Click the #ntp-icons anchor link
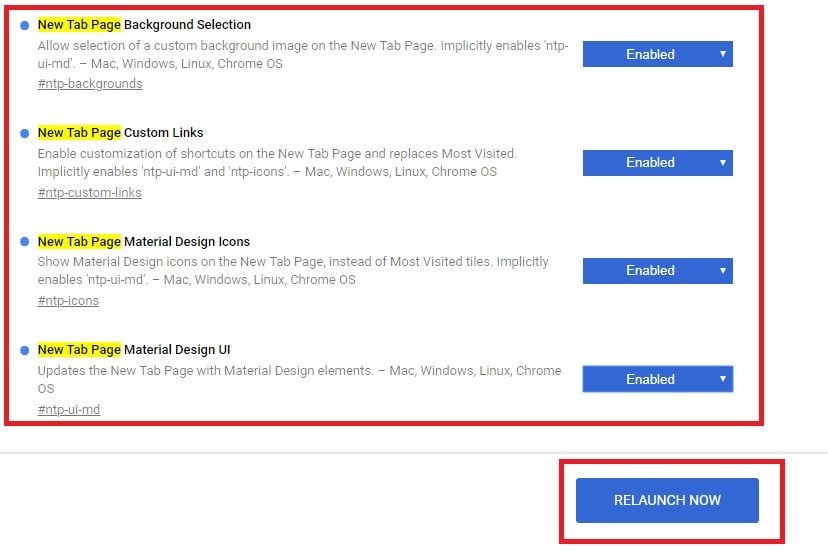The height and width of the screenshot is (556, 828). (x=68, y=301)
